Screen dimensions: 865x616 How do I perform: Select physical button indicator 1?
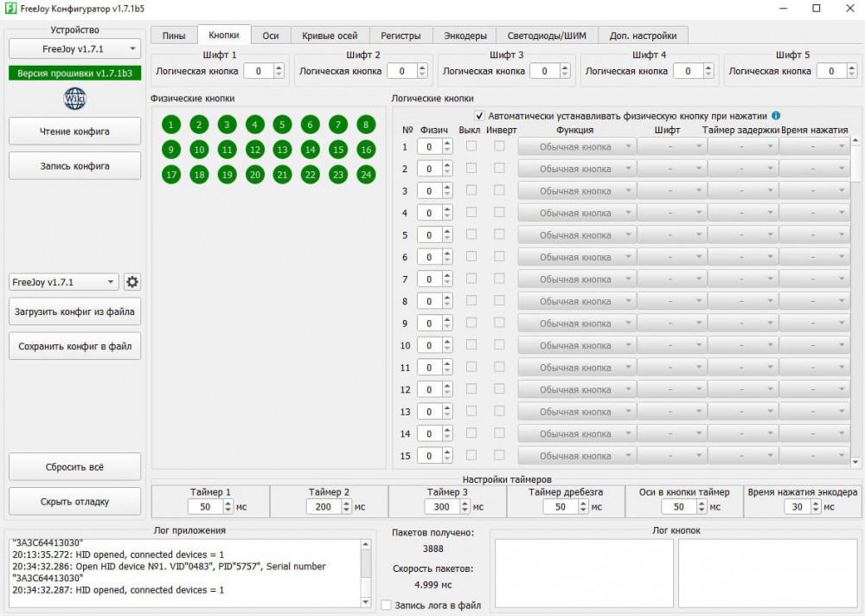click(171, 125)
